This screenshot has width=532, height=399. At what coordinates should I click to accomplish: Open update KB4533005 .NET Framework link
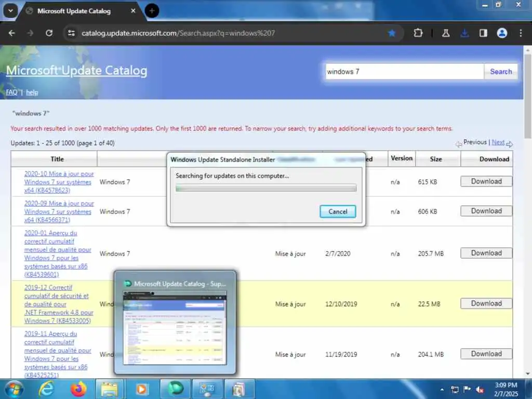(59, 304)
